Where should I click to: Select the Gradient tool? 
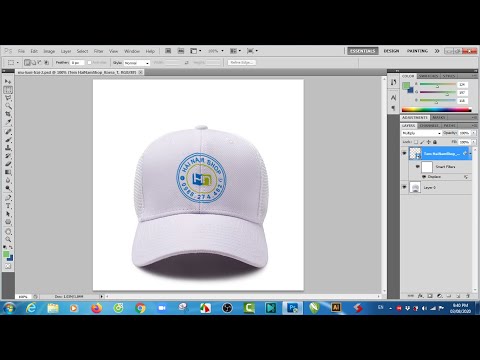(8, 172)
